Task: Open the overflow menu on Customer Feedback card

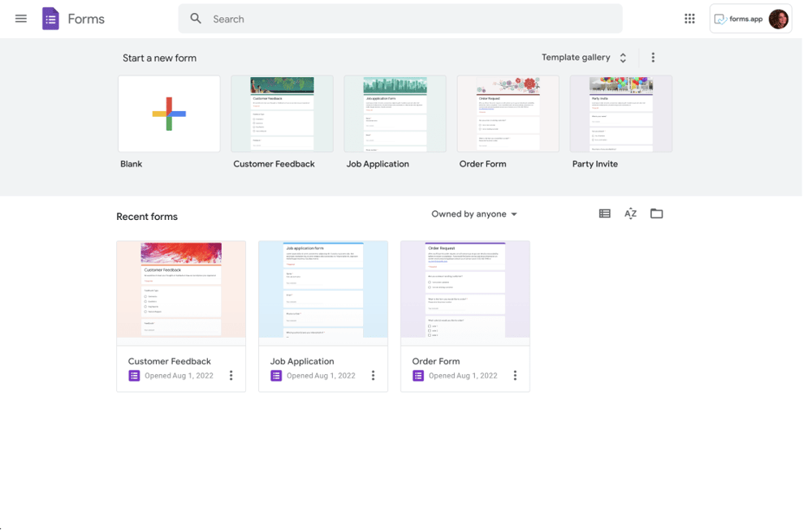Action: (x=231, y=375)
